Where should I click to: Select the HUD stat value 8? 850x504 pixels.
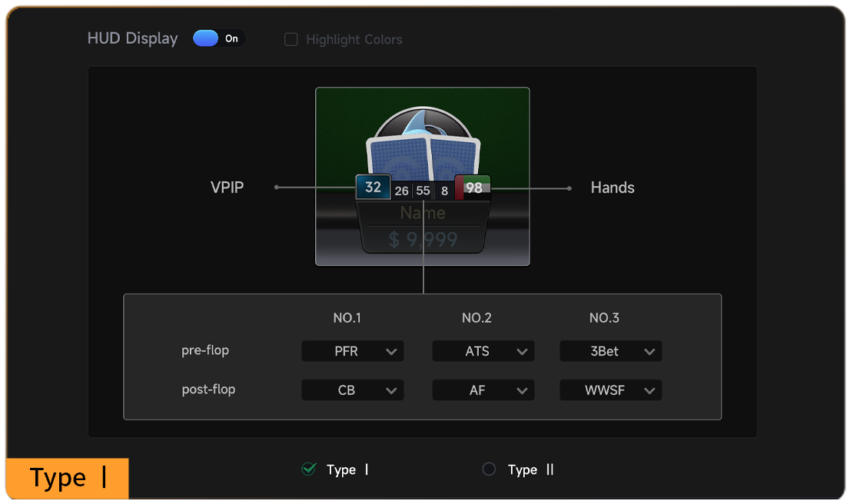444,191
